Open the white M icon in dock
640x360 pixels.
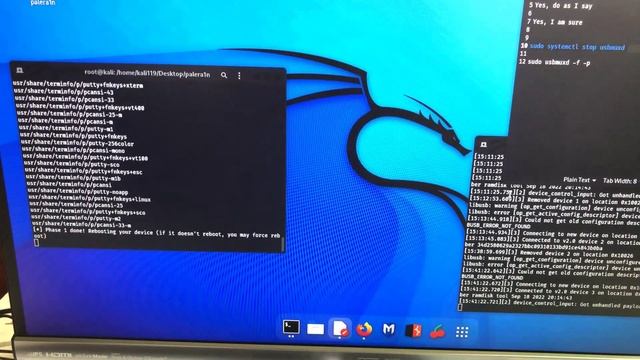click(389, 329)
